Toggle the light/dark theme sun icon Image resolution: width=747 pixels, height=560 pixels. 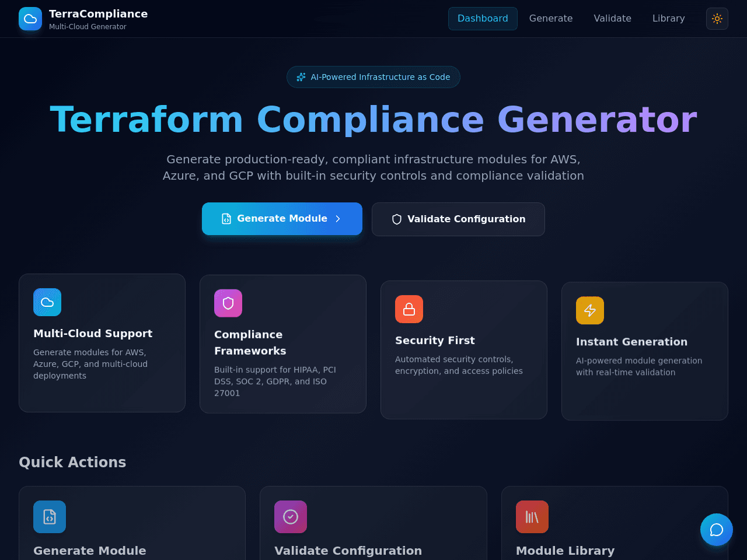tap(717, 19)
